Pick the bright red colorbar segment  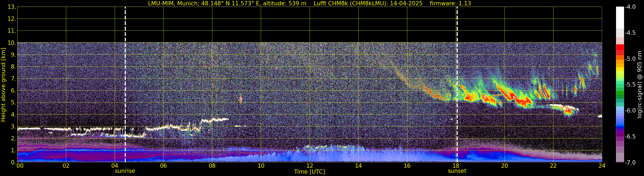(x=620, y=47)
